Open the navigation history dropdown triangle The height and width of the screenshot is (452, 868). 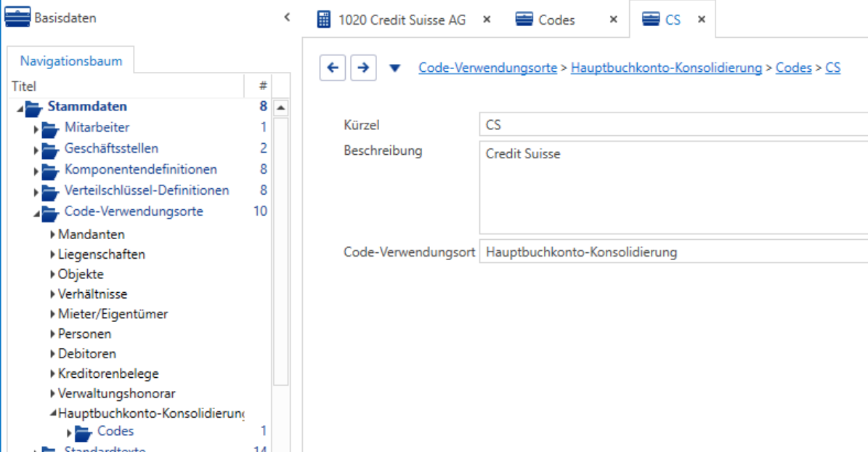(394, 68)
